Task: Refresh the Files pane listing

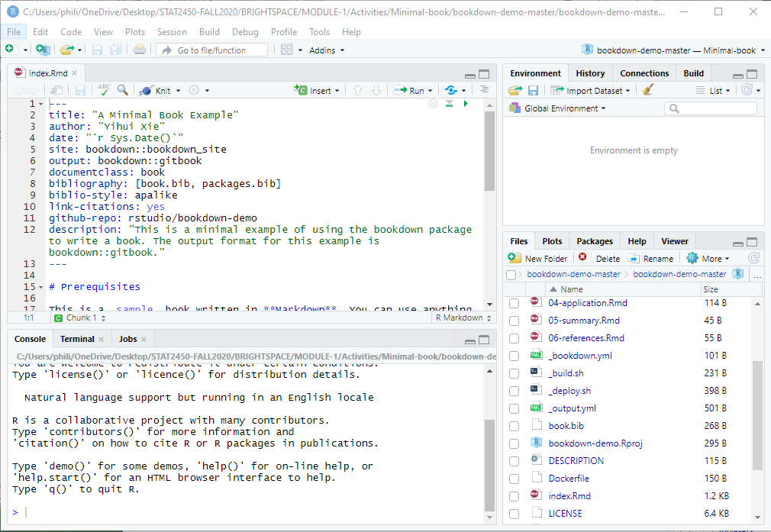Action: (x=753, y=258)
